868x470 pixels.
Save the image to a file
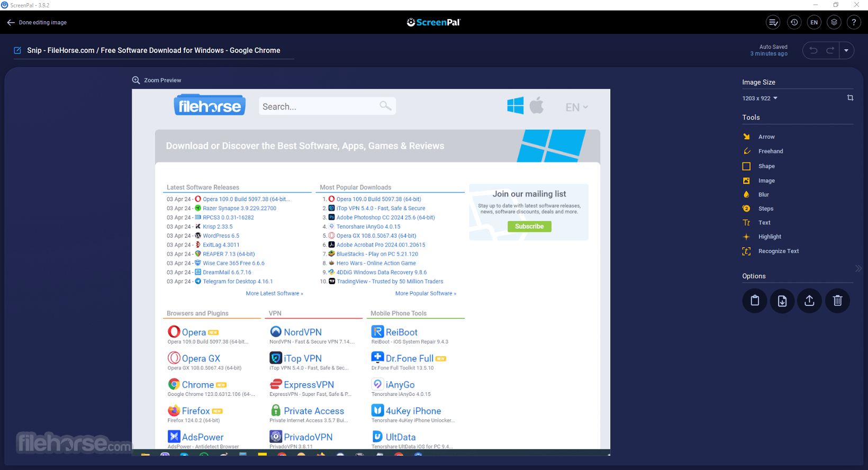(x=782, y=301)
